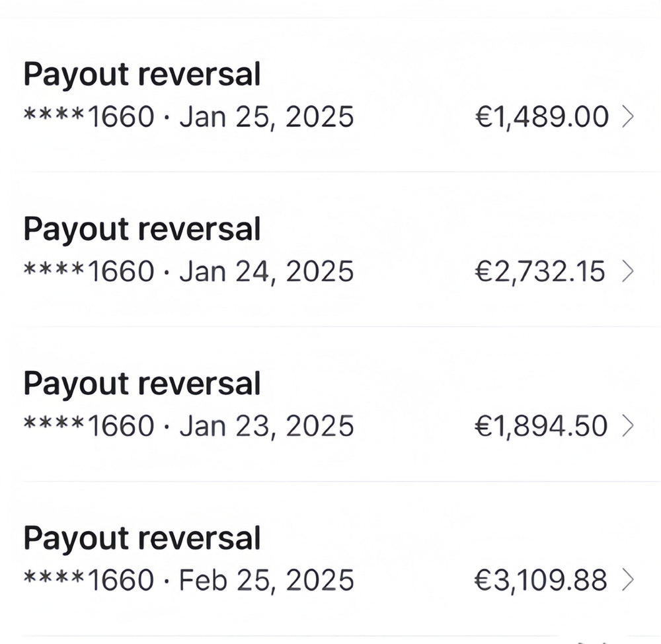Screen dimensions: 661x644
Task: Open details arrow beside €3,109.88
Action: click(x=629, y=581)
